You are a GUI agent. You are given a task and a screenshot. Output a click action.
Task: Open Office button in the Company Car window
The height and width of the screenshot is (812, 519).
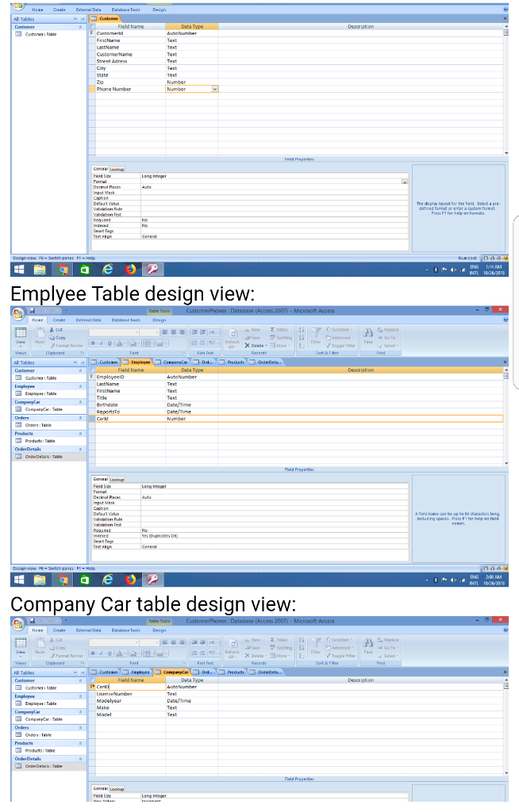[18, 623]
